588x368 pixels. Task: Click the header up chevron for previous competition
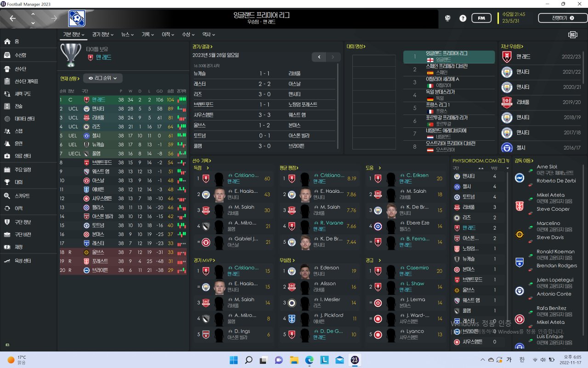pos(33,14)
